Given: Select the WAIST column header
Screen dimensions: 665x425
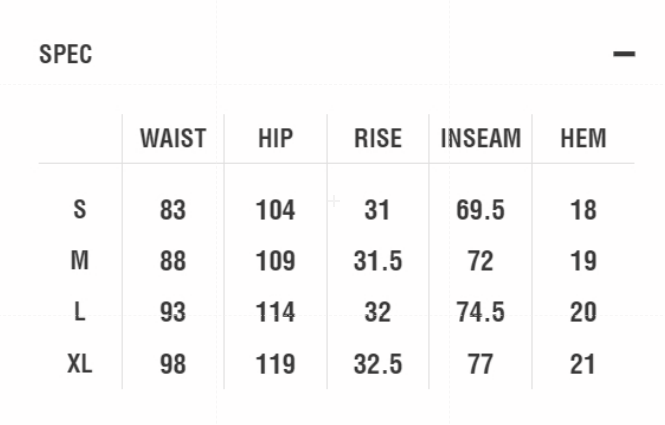Looking at the screenshot, I should coord(173,138).
